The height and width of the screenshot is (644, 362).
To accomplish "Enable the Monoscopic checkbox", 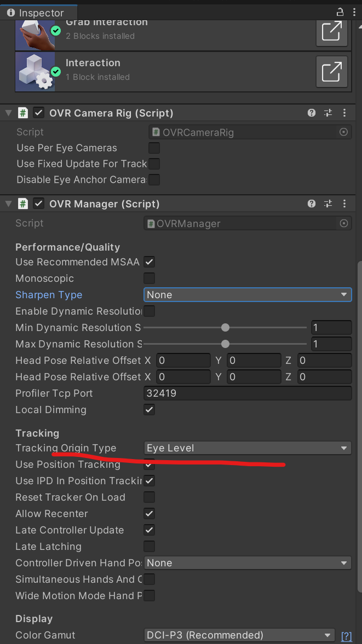I will click(x=149, y=278).
